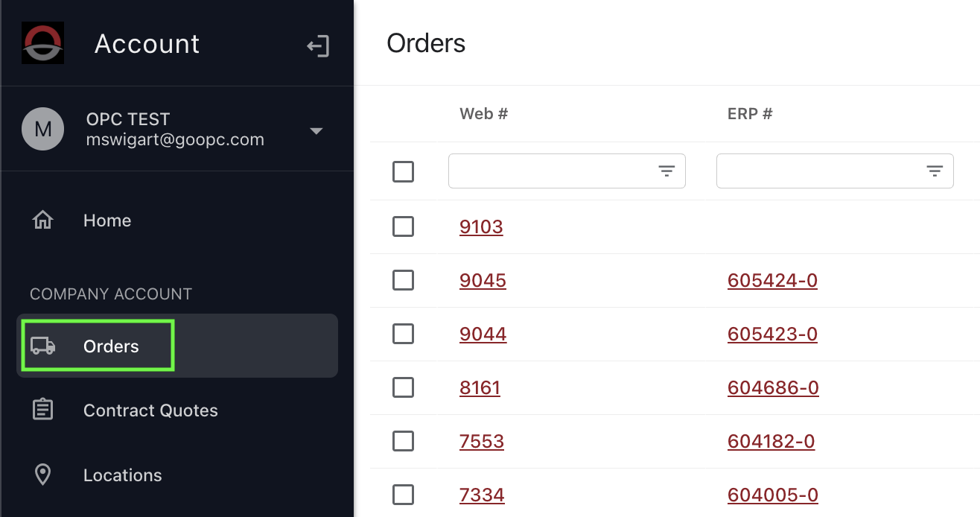The height and width of the screenshot is (517, 980).
Task: Click the Contract Quotes clipboard icon
Action: (42, 409)
